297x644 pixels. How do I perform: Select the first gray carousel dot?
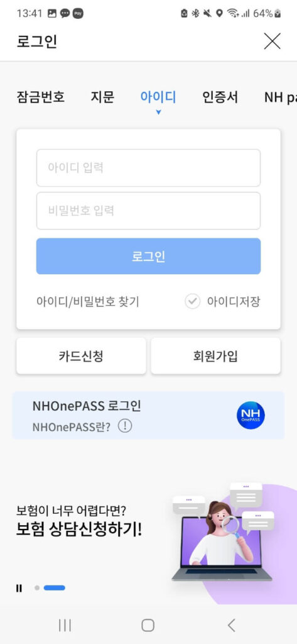point(37,588)
